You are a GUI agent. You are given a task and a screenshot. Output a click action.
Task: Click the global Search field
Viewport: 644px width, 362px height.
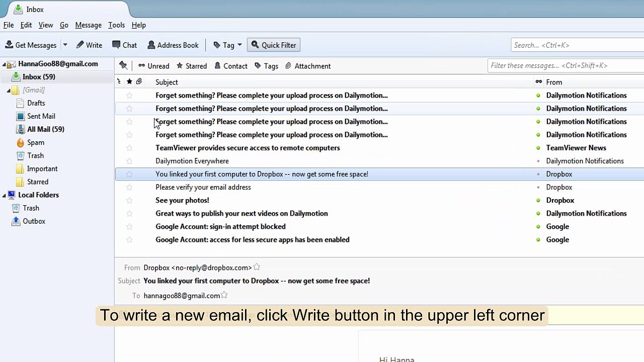577,45
